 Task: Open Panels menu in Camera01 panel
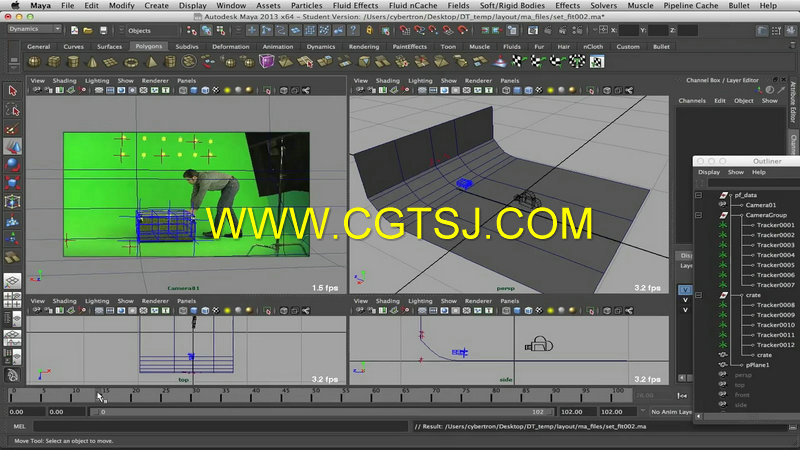point(186,81)
